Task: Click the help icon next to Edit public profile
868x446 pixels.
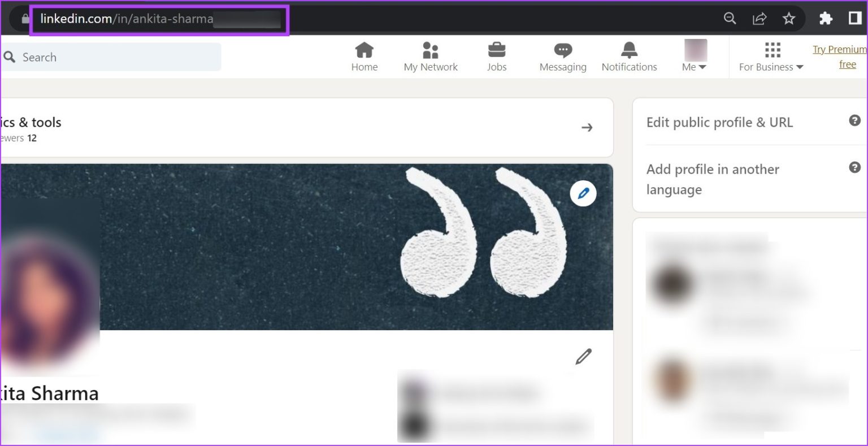Action: point(854,120)
